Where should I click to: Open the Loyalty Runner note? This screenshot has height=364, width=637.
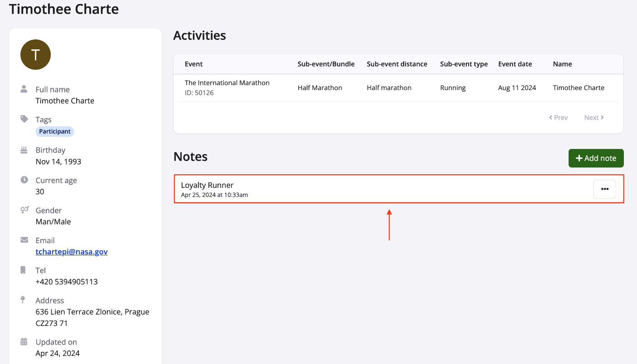tap(207, 185)
